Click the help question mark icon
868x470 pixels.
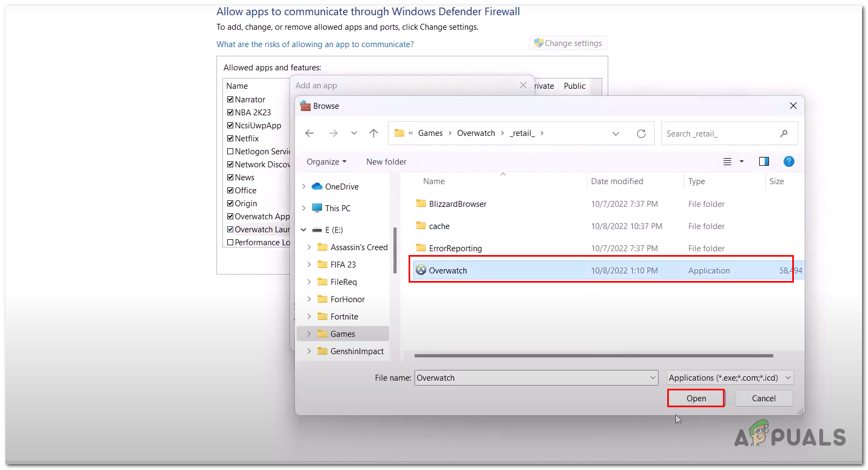(x=788, y=161)
